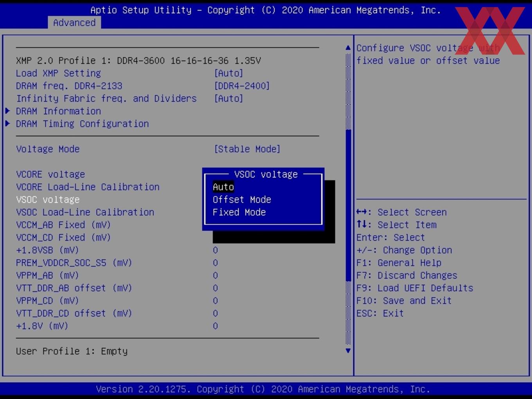Image resolution: width=532 pixels, height=399 pixels.
Task: Edit the VPPM_AB value 0
Action: pos(215,275)
